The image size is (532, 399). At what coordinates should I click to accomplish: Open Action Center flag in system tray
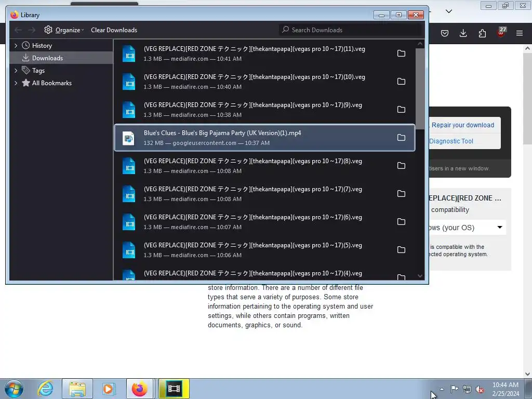click(x=454, y=389)
